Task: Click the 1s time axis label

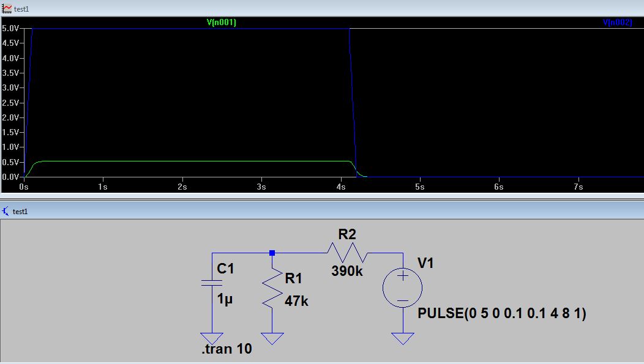Action: tap(103, 187)
